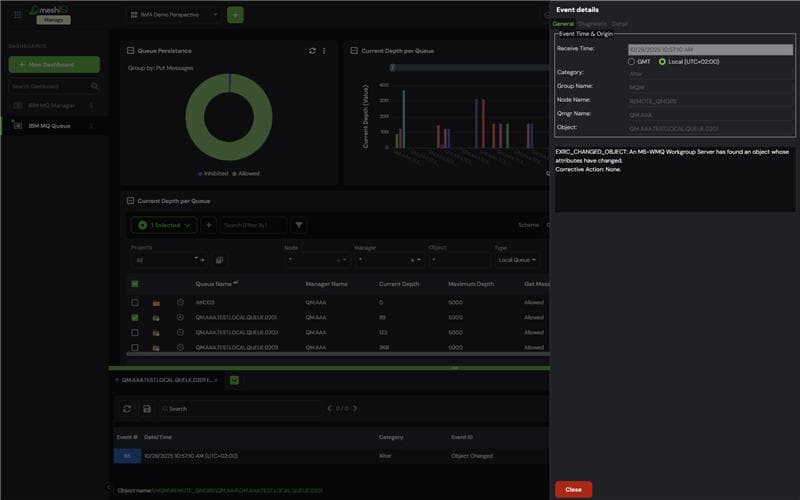This screenshot has height=500, width=800.
Task: Open history clock icon for ABC123 queue
Action: point(180,302)
